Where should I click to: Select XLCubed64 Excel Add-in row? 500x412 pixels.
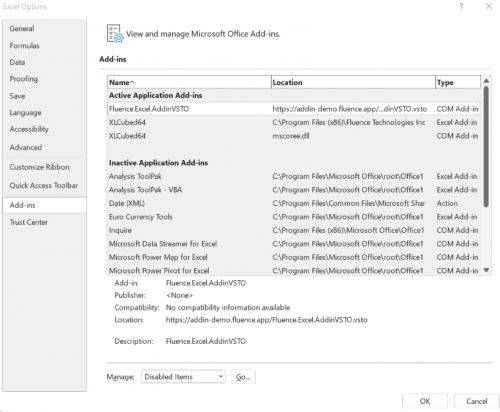[x=294, y=122]
